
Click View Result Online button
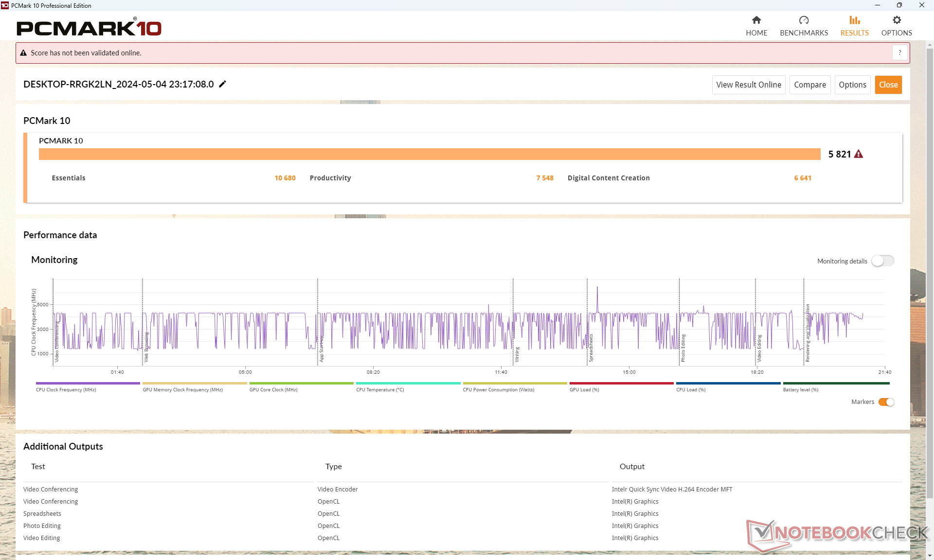click(x=748, y=85)
